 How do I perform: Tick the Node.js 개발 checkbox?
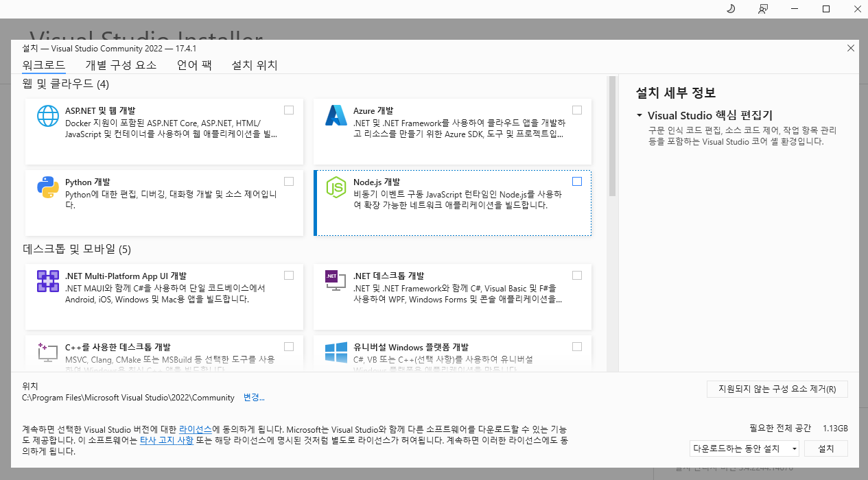(577, 181)
